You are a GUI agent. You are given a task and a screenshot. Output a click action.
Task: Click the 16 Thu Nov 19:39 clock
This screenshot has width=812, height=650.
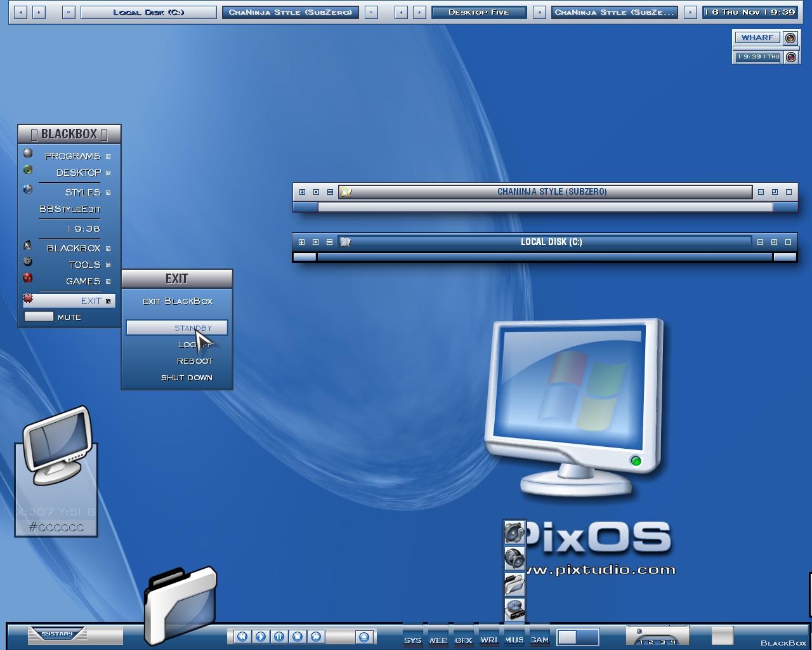(x=750, y=12)
